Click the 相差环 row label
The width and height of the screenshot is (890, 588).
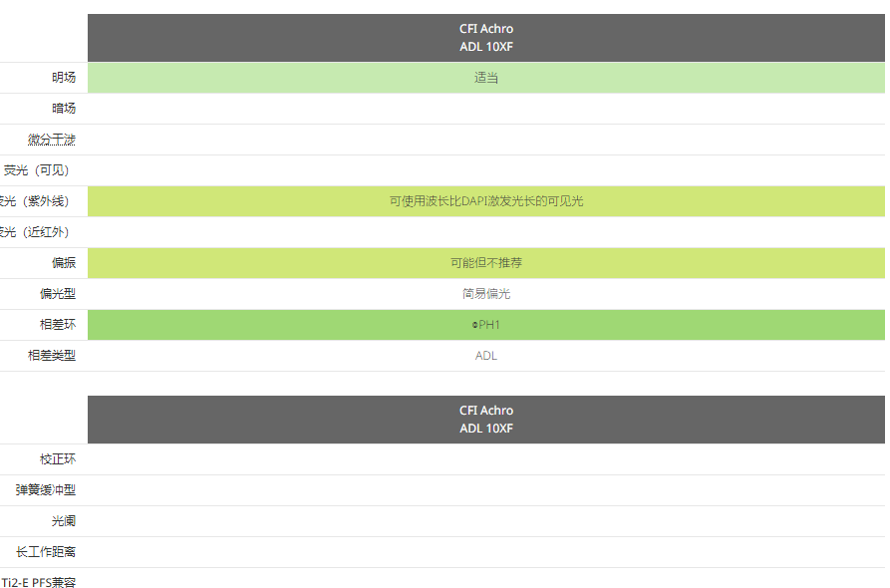click(57, 325)
